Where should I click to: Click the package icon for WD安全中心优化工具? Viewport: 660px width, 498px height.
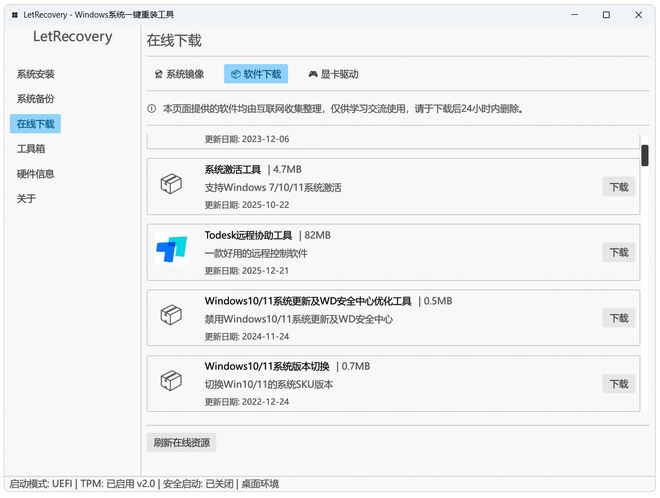pos(171,315)
